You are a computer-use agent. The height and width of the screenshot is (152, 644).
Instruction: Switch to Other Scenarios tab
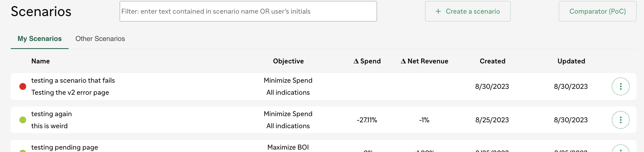point(100,39)
